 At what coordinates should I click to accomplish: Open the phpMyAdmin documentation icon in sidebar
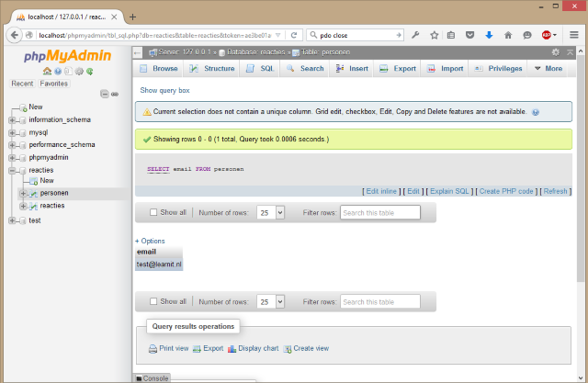point(58,72)
